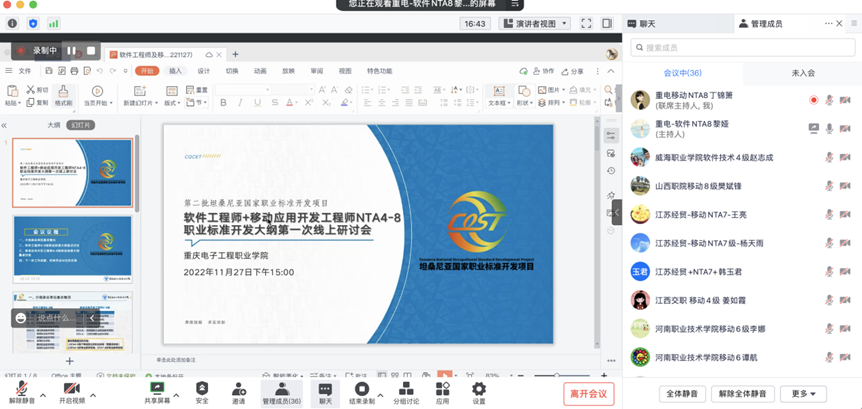The width and height of the screenshot is (862, 409).
Task: Click the meeting info icon at top left
Action: click(x=12, y=24)
